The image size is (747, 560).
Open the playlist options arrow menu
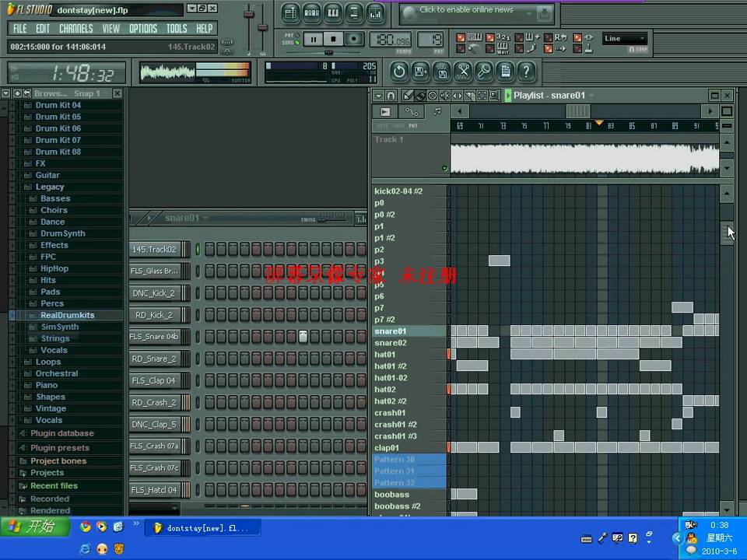(x=378, y=96)
